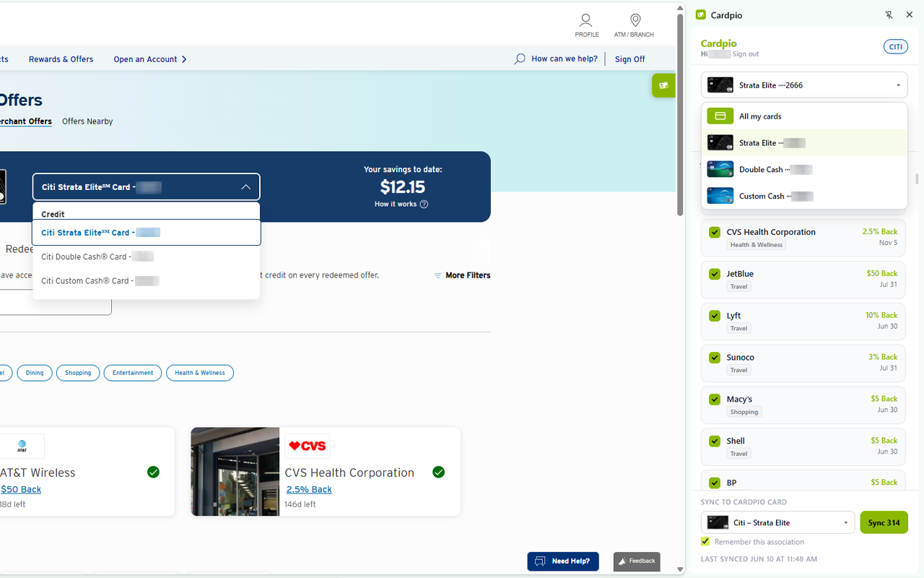Click the CVS logo on offer card

point(308,447)
